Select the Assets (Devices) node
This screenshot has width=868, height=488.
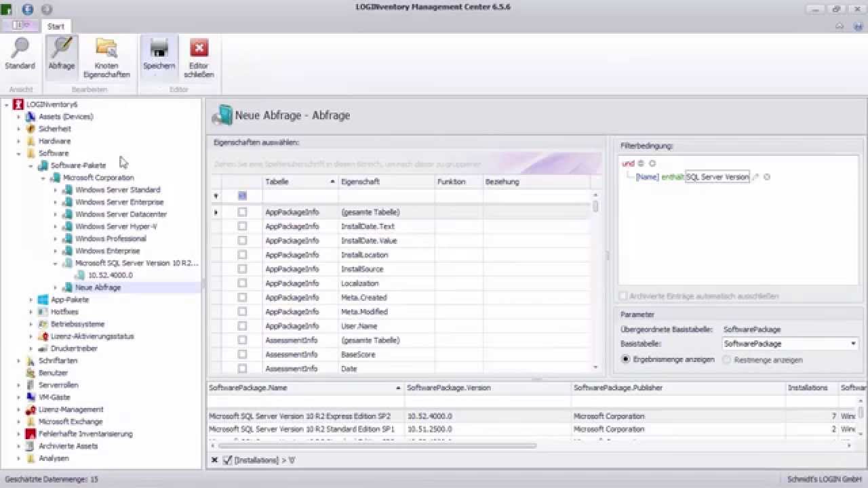point(66,117)
